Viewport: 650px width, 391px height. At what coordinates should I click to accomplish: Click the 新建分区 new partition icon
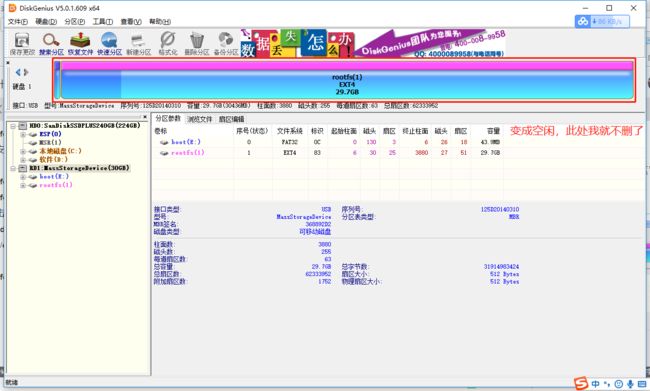[138, 44]
